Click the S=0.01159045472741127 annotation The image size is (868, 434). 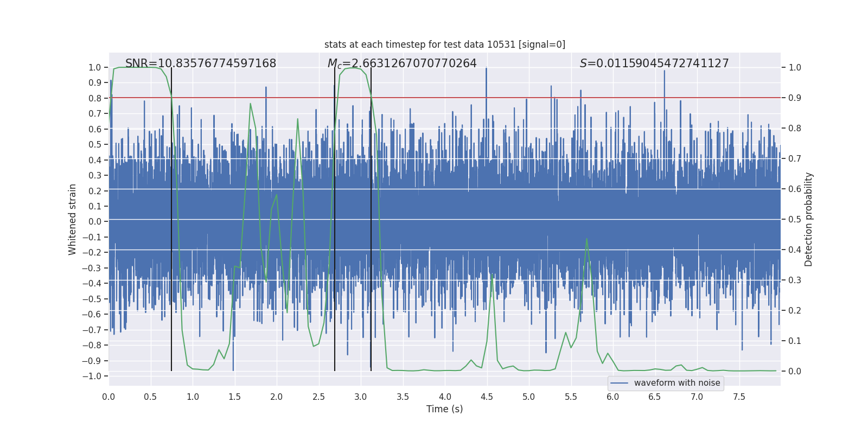(654, 63)
